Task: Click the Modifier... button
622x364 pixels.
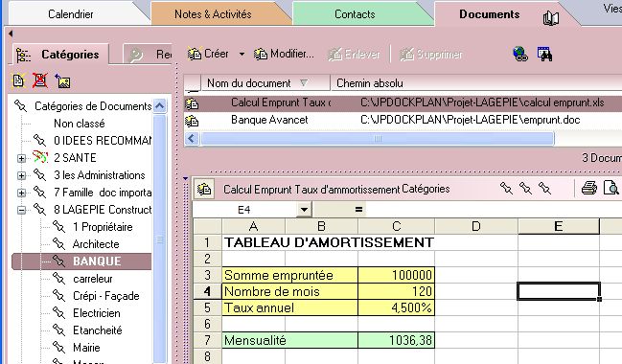Action: tap(284, 54)
